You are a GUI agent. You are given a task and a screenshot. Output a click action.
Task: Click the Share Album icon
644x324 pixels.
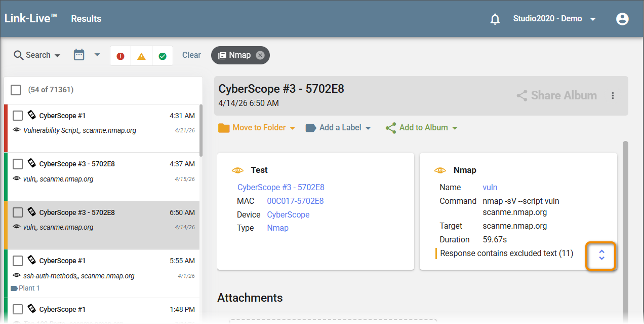coord(522,95)
